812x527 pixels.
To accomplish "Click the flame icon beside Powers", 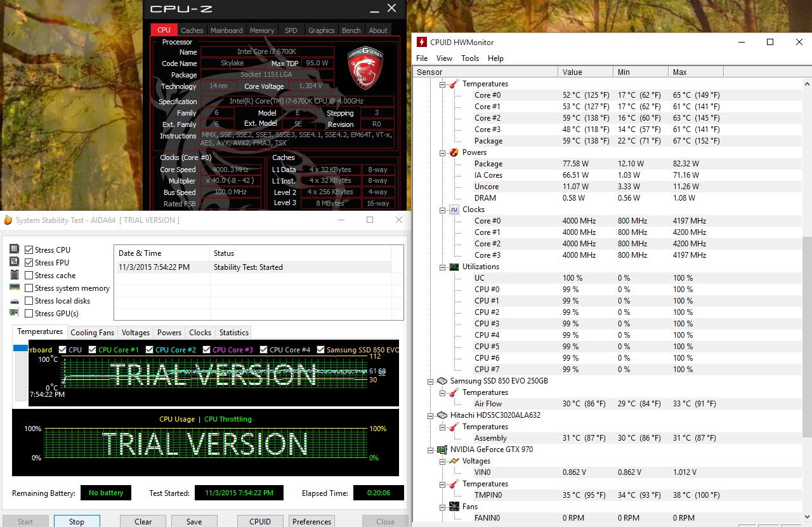I will (454, 152).
